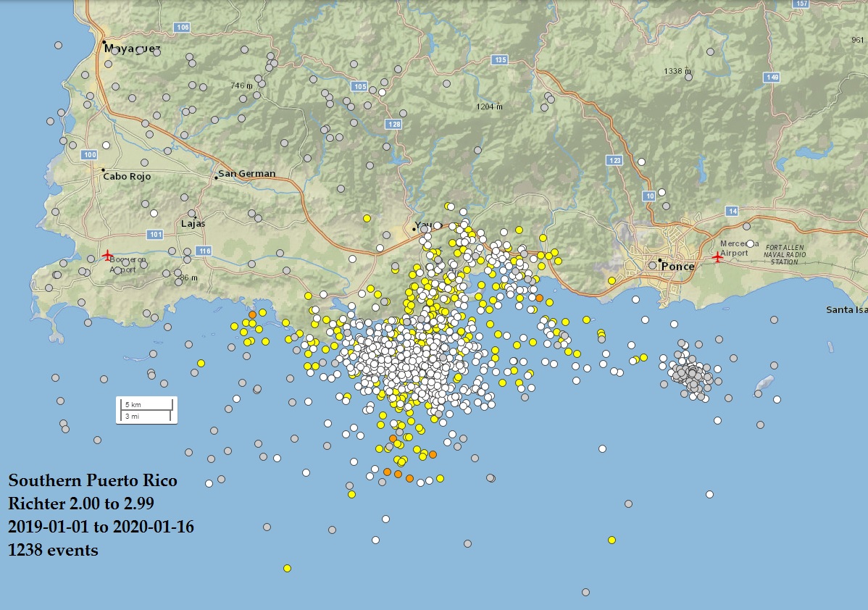Viewport: 868px width, 610px height.
Task: Click the route 106 highway shield
Action: coord(183,28)
